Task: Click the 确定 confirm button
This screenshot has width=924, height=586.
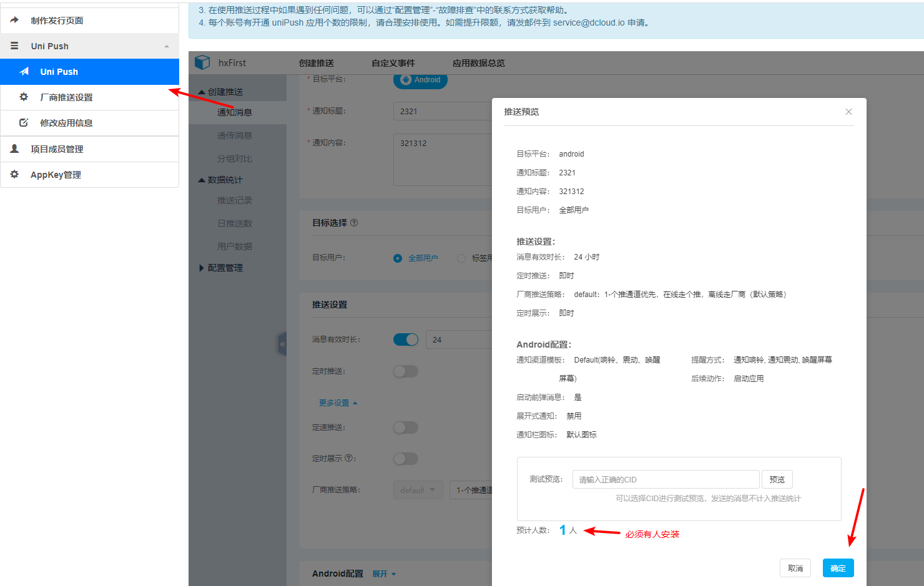Action: [x=838, y=568]
